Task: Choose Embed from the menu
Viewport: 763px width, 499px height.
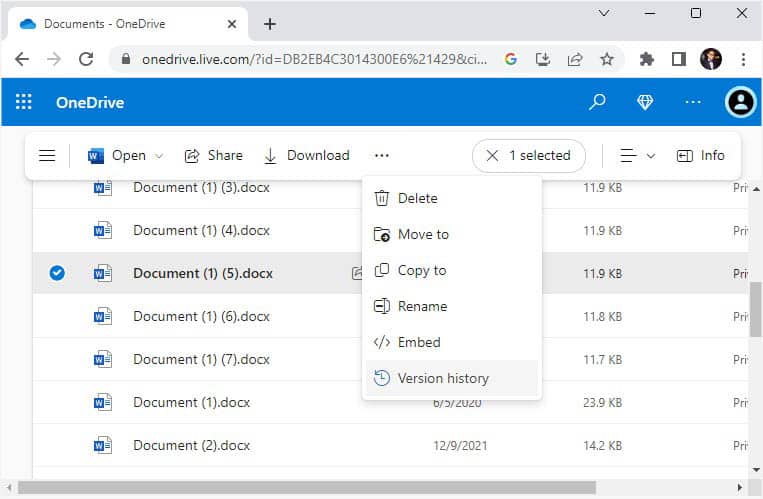Action: tap(452, 342)
